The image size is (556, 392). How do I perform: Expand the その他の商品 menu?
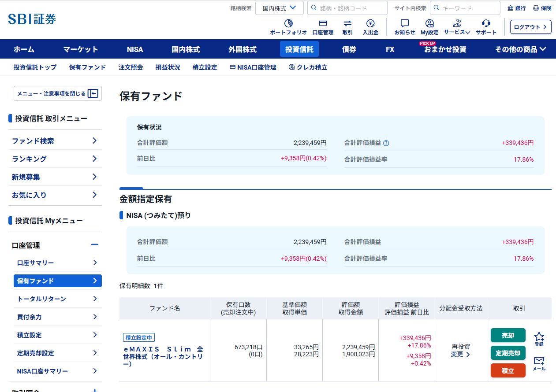[x=520, y=49]
